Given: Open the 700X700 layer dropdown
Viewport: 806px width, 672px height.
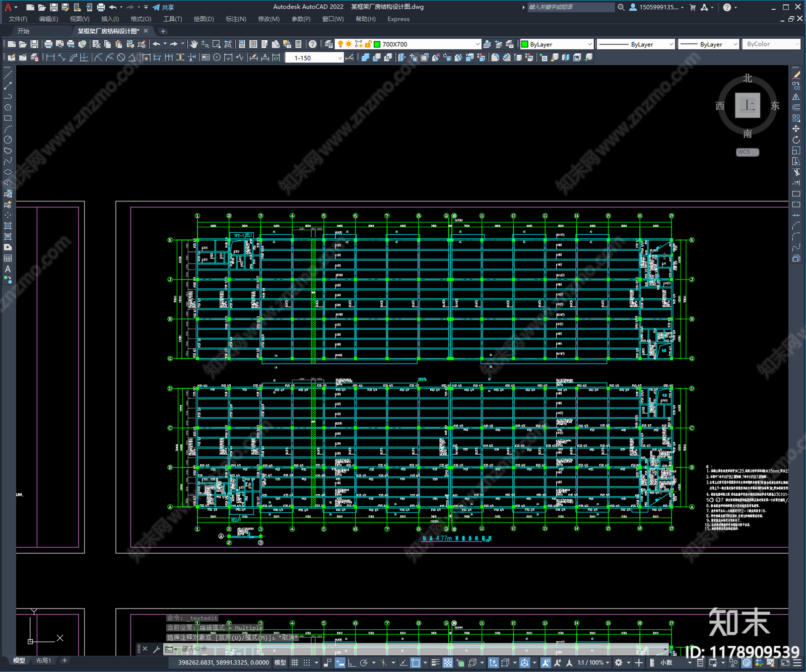Looking at the screenshot, I should pyautogui.click(x=409, y=44).
